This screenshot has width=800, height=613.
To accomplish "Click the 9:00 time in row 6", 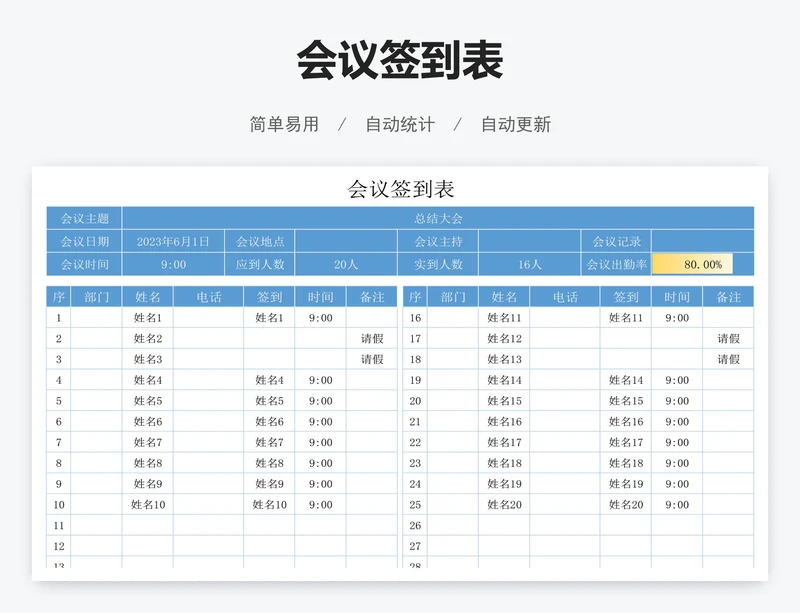I will (x=320, y=422).
